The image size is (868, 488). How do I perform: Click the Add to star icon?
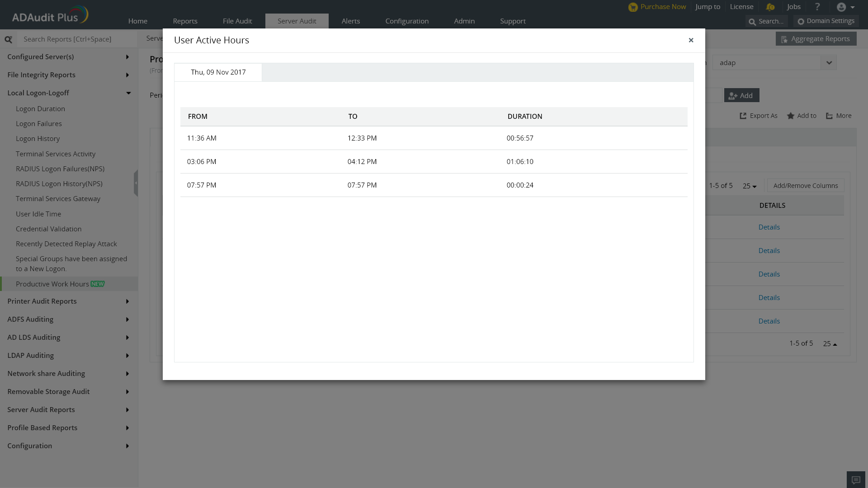pos(790,116)
